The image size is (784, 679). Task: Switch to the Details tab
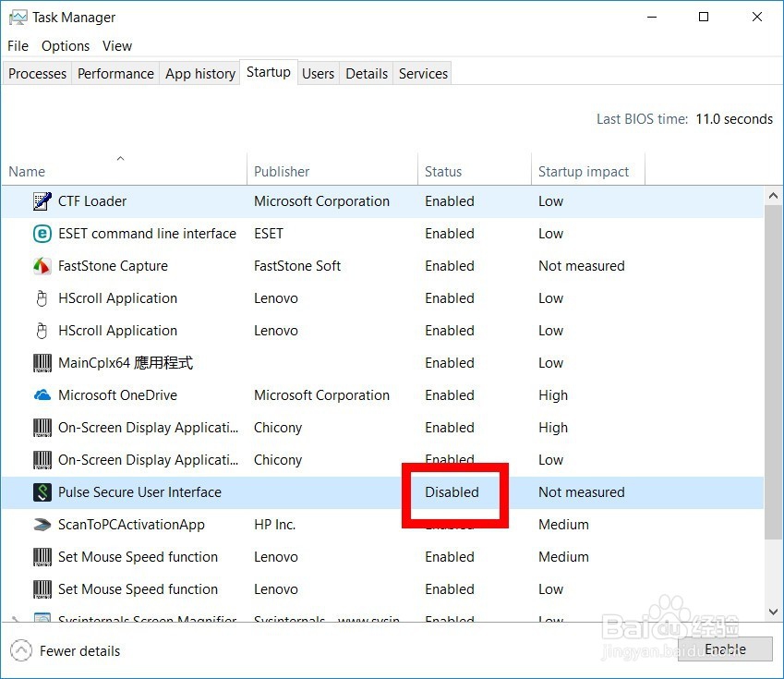tap(367, 74)
